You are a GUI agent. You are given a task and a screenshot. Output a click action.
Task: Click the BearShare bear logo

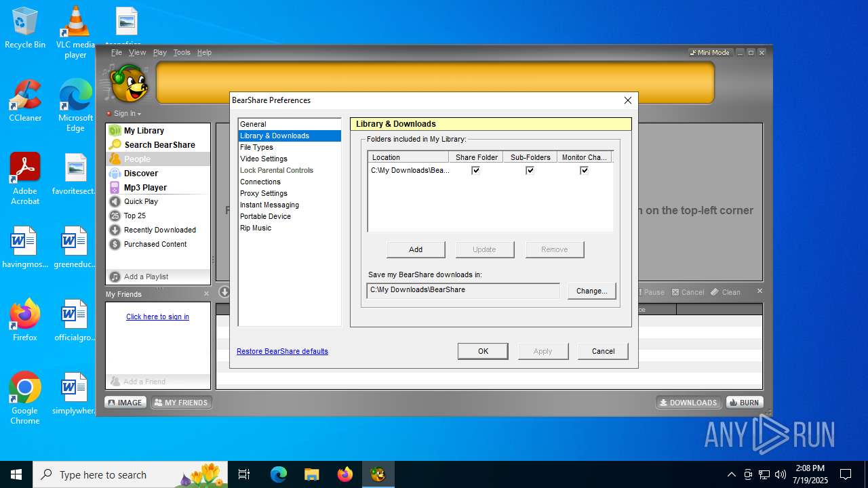[x=127, y=83]
